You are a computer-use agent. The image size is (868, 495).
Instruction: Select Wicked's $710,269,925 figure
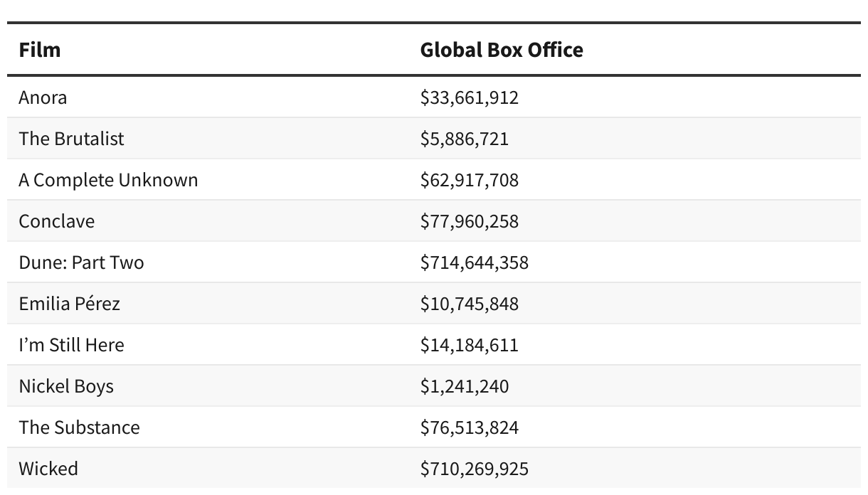(475, 469)
